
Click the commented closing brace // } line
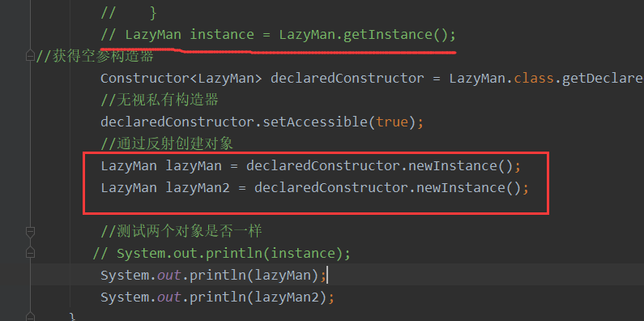click(x=129, y=13)
